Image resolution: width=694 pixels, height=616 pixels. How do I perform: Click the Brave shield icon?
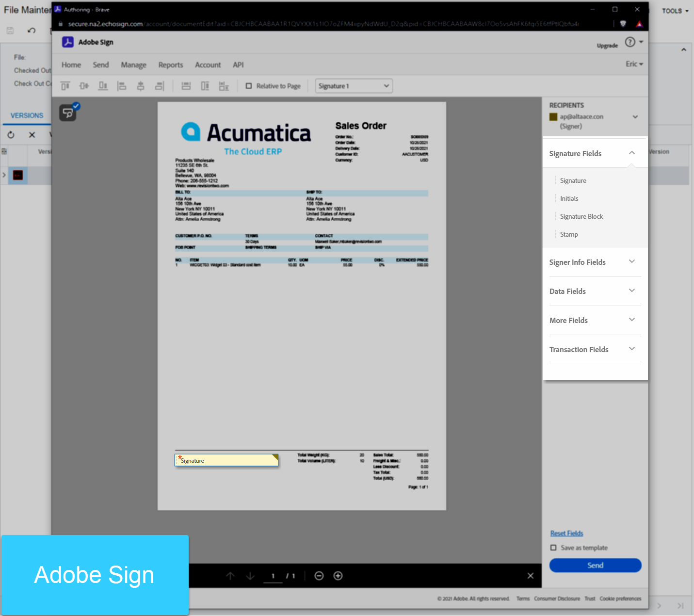[623, 24]
